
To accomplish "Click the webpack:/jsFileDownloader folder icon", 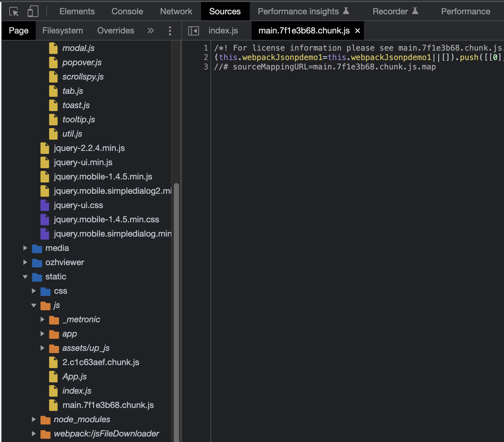I will [x=45, y=434].
